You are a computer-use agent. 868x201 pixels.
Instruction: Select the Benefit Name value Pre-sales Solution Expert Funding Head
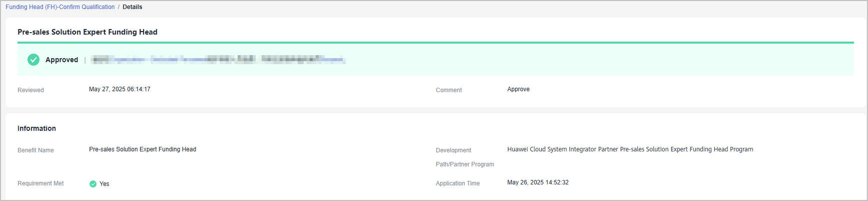tap(143, 149)
